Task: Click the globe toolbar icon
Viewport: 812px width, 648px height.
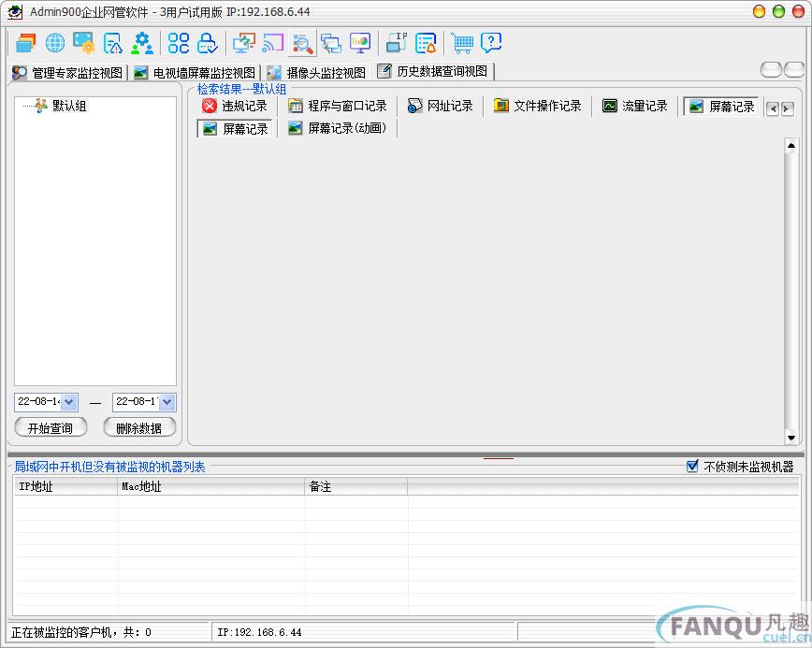Action: point(55,43)
